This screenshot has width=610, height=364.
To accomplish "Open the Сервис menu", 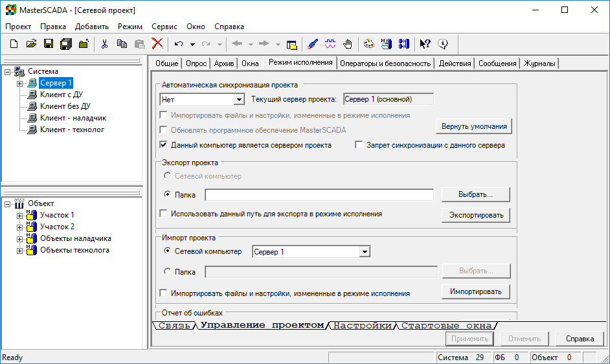I will pyautogui.click(x=164, y=27).
